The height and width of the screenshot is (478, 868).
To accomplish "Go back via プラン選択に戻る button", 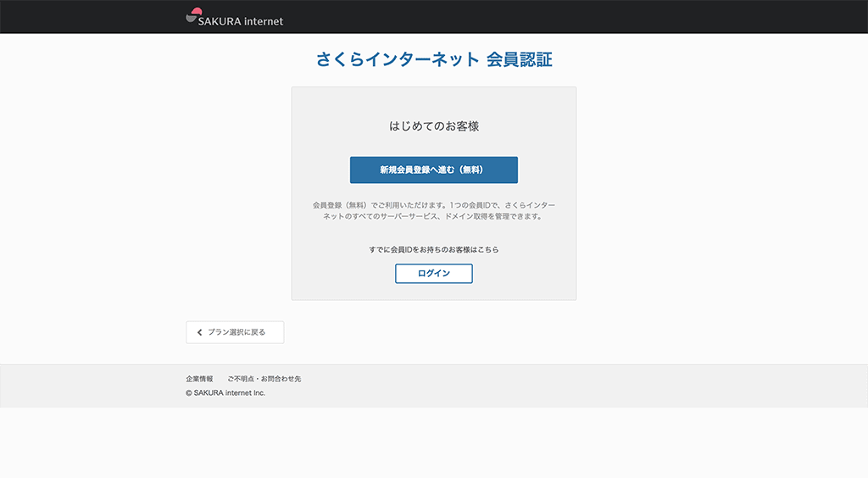I will pos(235,332).
